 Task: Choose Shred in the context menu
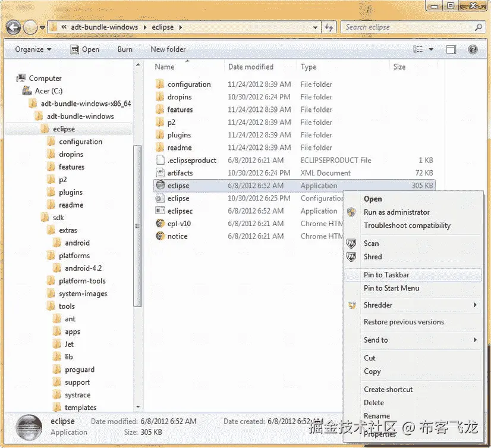(x=373, y=257)
